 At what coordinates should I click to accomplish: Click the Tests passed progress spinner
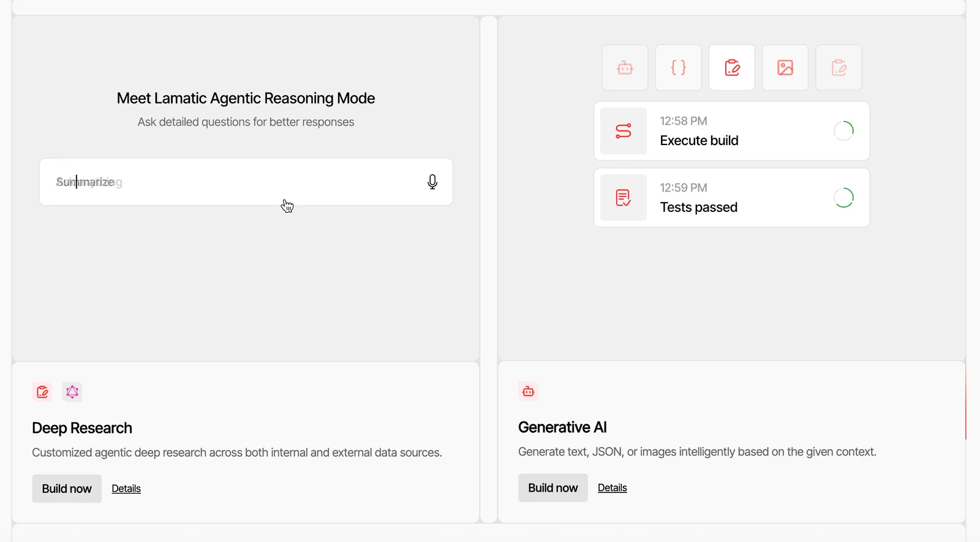pyautogui.click(x=843, y=198)
